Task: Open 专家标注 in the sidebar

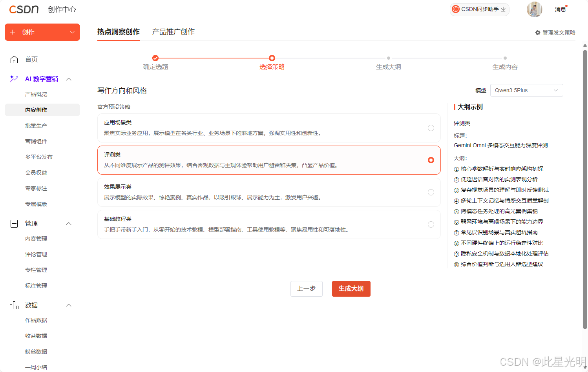Action: coord(36,188)
